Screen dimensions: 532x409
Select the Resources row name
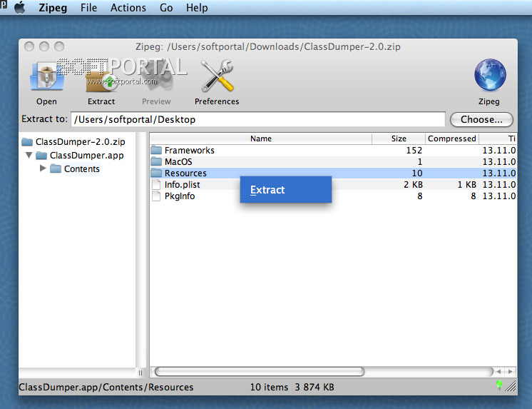[x=185, y=173]
